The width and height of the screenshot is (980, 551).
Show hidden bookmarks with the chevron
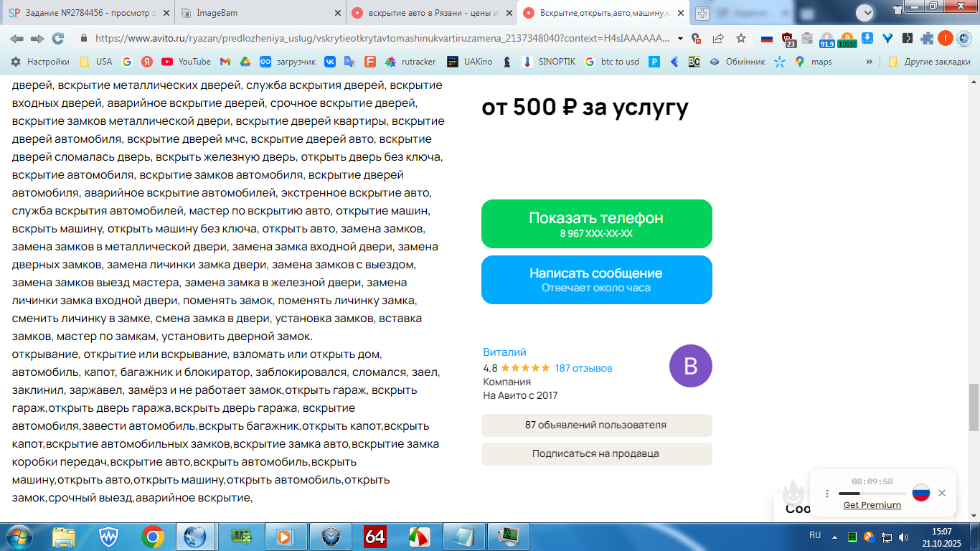tap(870, 62)
